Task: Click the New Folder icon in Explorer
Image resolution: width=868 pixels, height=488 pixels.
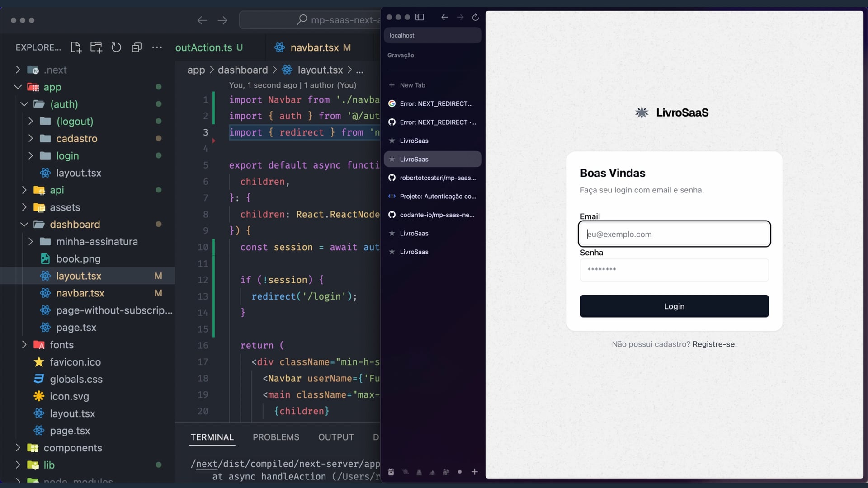Action: pyautogui.click(x=96, y=47)
